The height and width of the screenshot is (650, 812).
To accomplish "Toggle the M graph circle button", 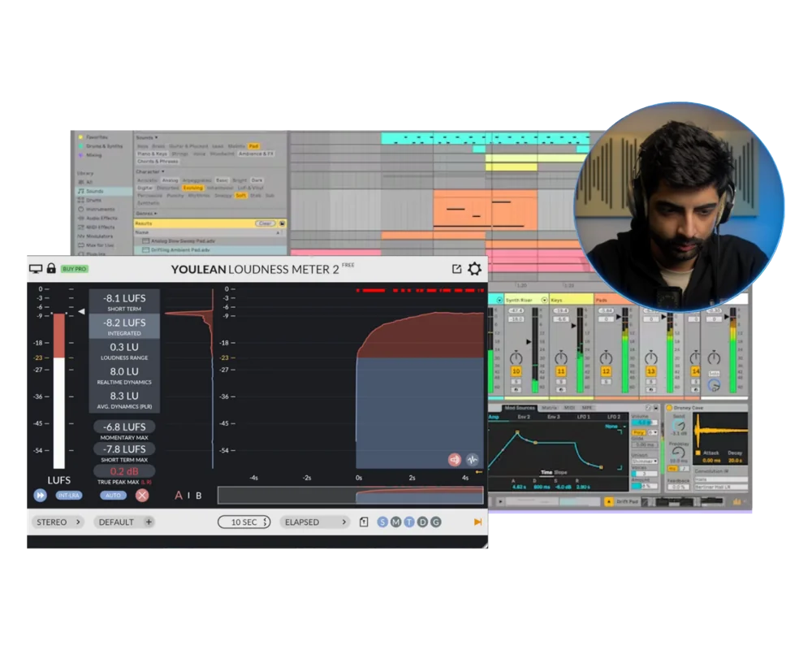I will pos(395,522).
